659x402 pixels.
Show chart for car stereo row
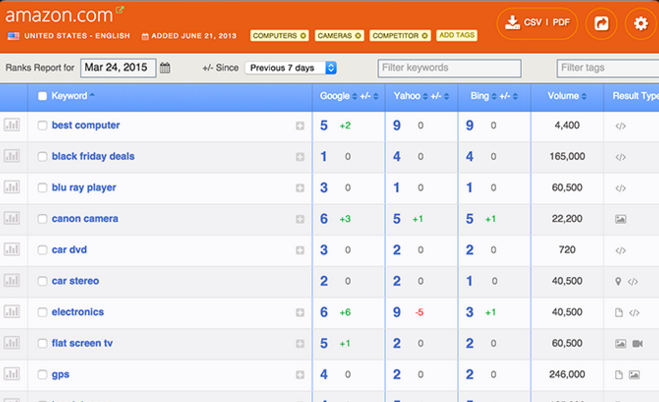(12, 280)
